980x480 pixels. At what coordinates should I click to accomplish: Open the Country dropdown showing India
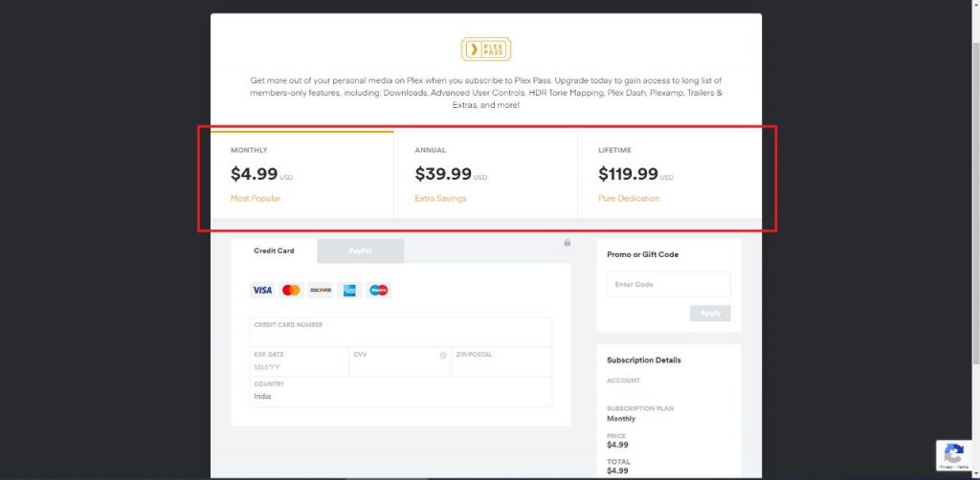(x=401, y=392)
